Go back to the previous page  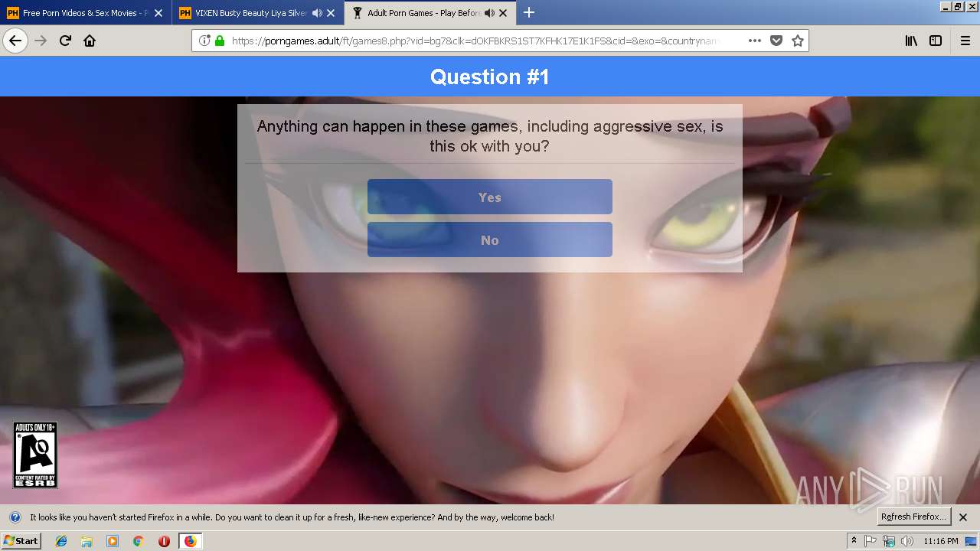tap(15, 41)
